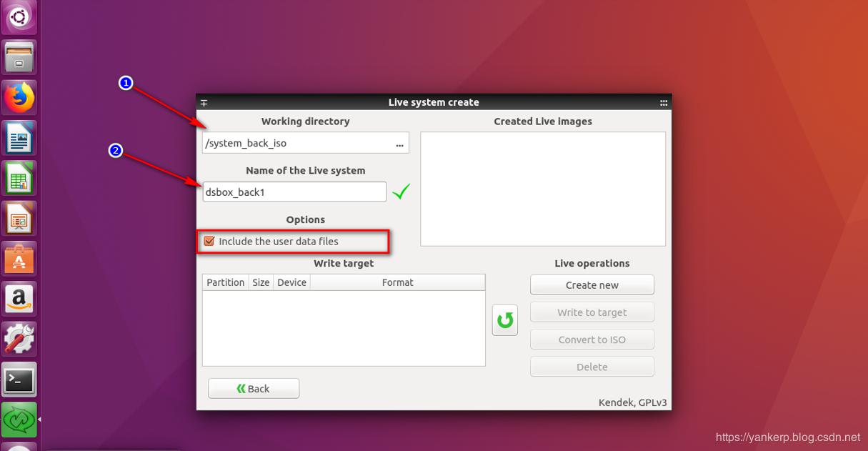Open System Settings from the dock
The height and width of the screenshot is (451, 868).
[x=19, y=340]
